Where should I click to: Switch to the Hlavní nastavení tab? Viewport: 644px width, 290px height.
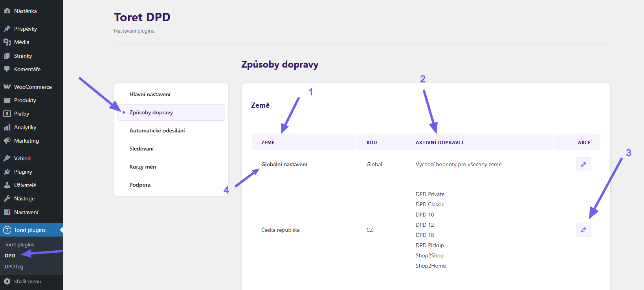pos(150,94)
